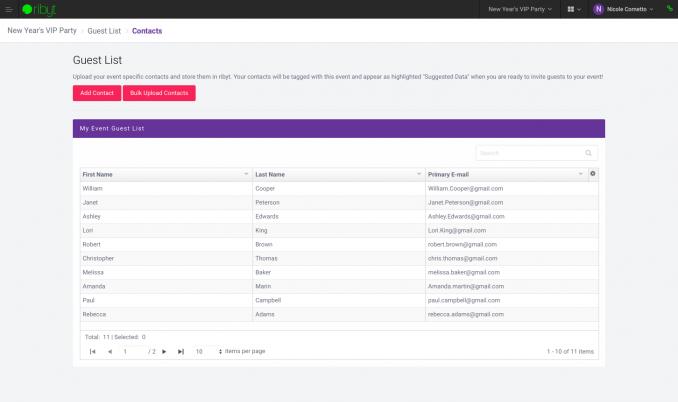Open the hamburger menu in top bar
The width and height of the screenshot is (678, 402).
[9, 9]
